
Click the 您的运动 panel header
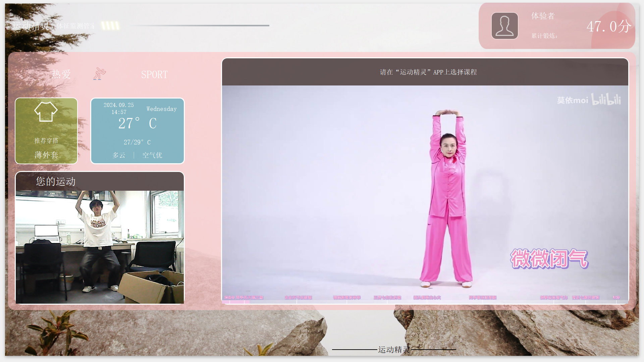(x=100, y=181)
